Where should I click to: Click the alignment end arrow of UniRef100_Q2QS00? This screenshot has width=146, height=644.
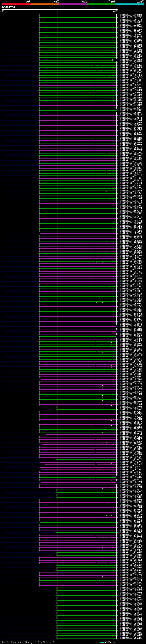(x=115, y=326)
